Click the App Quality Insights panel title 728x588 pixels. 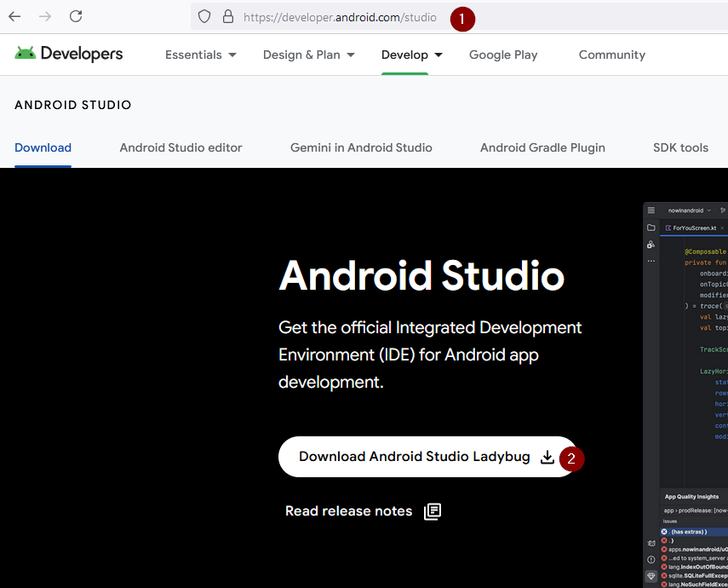[x=691, y=497]
